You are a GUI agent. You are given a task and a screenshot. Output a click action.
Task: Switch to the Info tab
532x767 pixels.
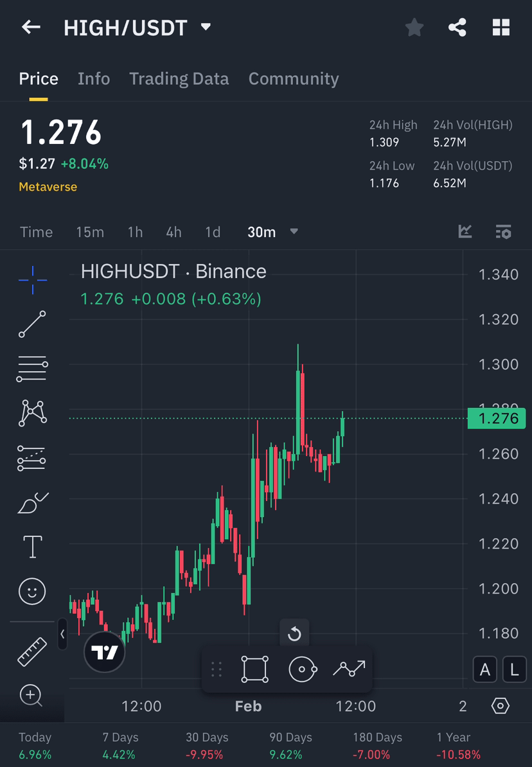pyautogui.click(x=93, y=79)
